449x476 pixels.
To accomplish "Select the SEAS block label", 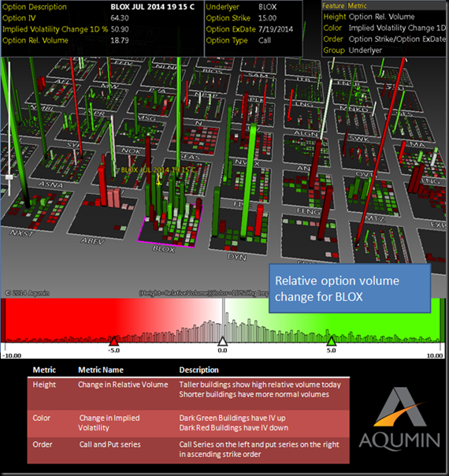I will point(190,157).
